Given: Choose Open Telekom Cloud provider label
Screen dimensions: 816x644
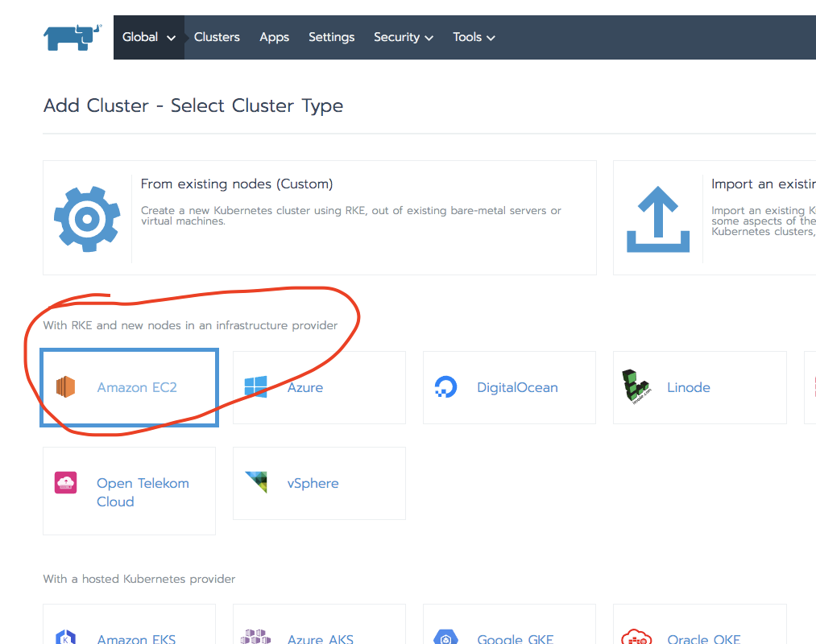Looking at the screenshot, I should click(143, 492).
